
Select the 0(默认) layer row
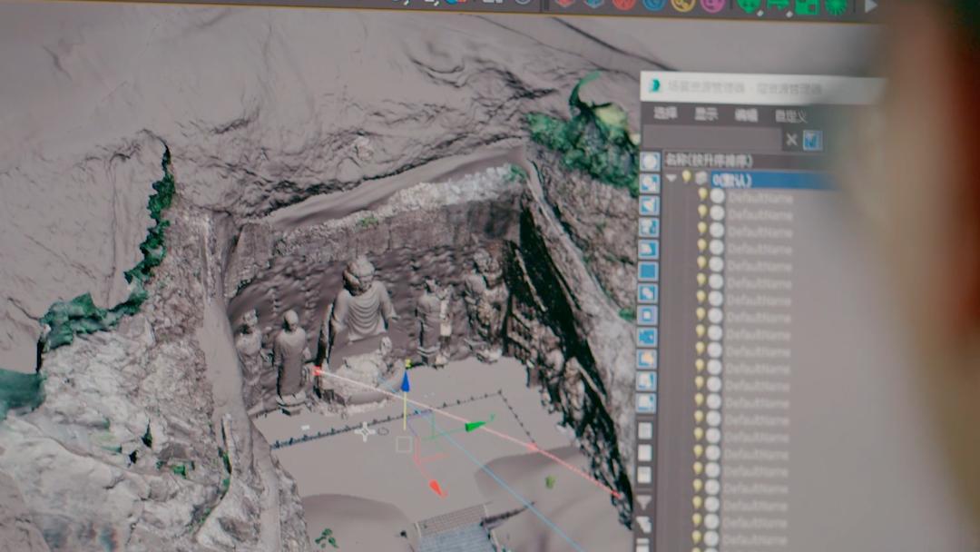point(771,180)
